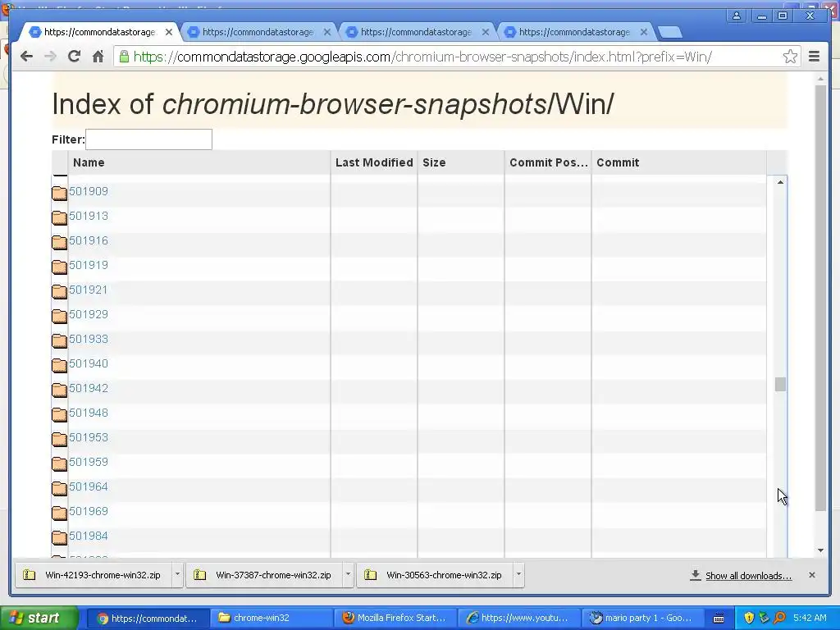Viewport: 840px width, 630px height.
Task: Switch to mario party 1 taskbar item
Action: tap(641, 618)
